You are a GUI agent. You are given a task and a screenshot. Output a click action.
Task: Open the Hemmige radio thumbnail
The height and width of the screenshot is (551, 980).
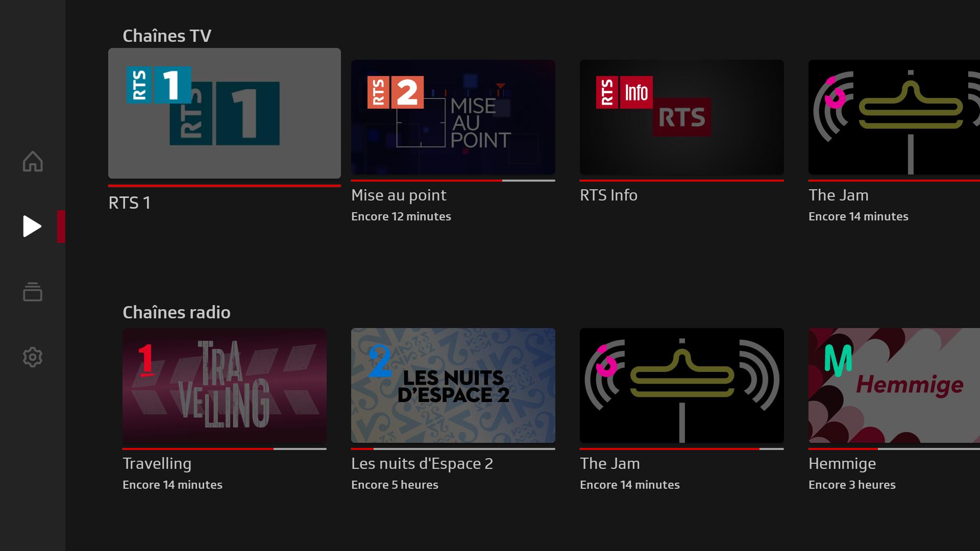click(894, 385)
